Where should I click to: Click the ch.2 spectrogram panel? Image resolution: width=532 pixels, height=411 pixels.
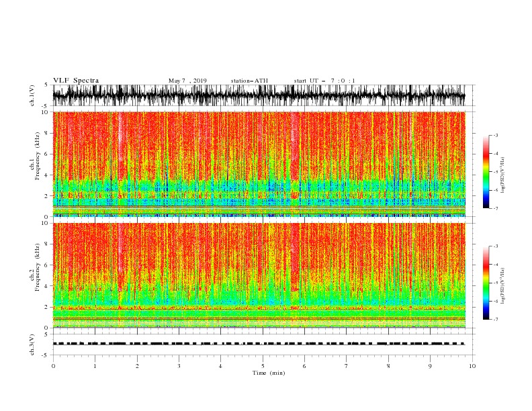[259, 275]
